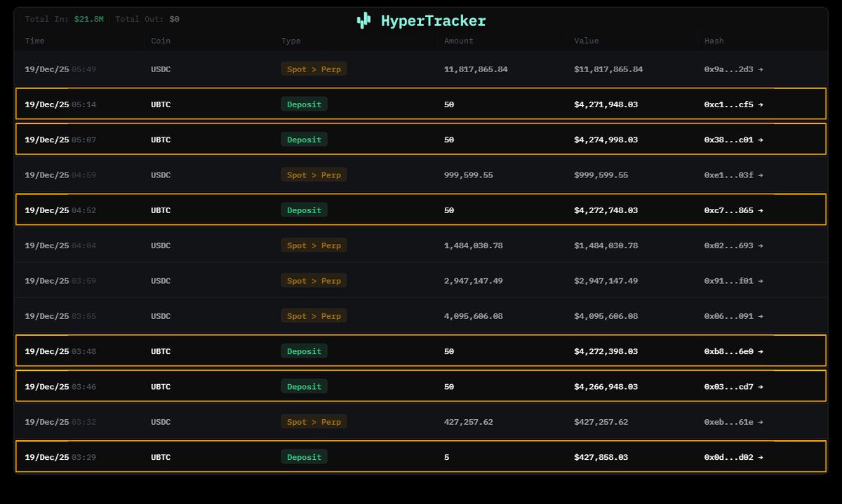The image size is (842, 504).
Task: Open hash link 0xeb...61e
Action: coord(728,422)
